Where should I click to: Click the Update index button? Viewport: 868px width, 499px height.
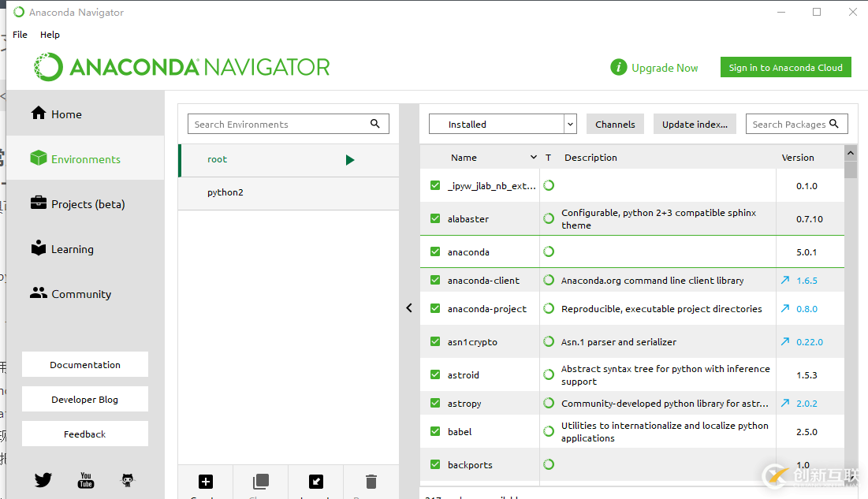[x=695, y=124]
